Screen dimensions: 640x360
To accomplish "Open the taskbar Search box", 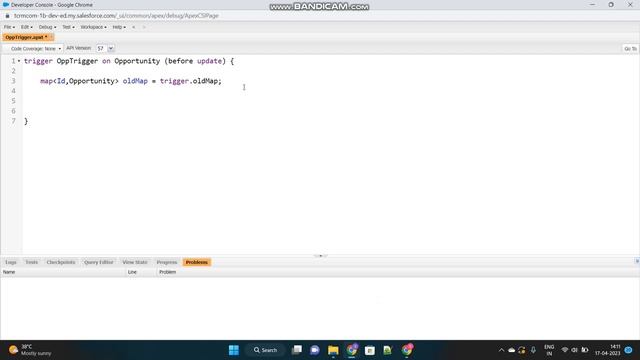I will click(x=265, y=350).
